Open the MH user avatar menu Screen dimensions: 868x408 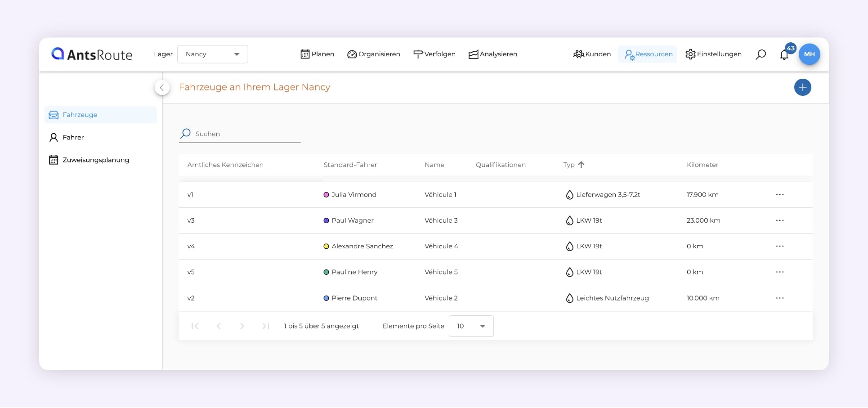pos(809,54)
